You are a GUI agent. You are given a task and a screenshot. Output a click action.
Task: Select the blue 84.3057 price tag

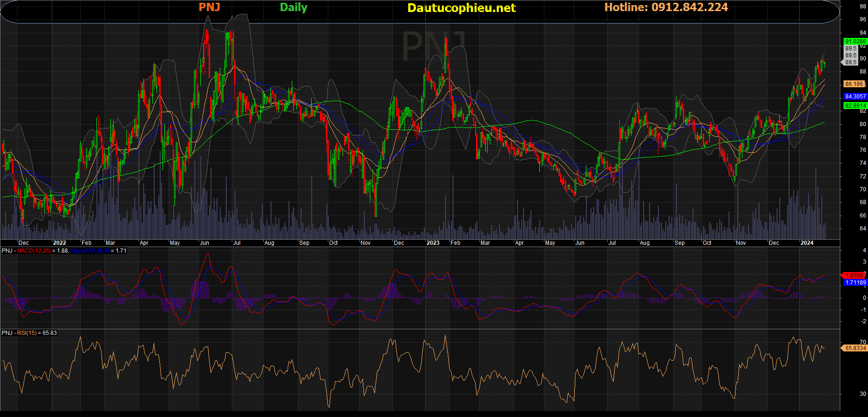click(855, 97)
